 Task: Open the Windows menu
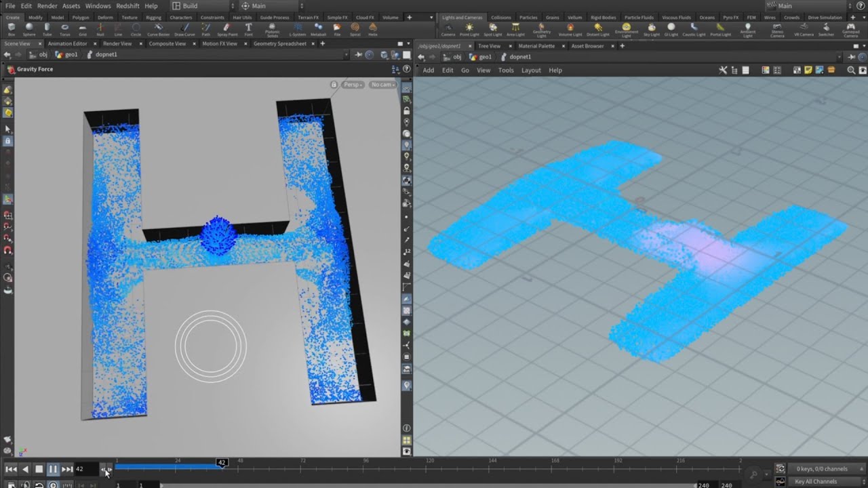click(98, 5)
